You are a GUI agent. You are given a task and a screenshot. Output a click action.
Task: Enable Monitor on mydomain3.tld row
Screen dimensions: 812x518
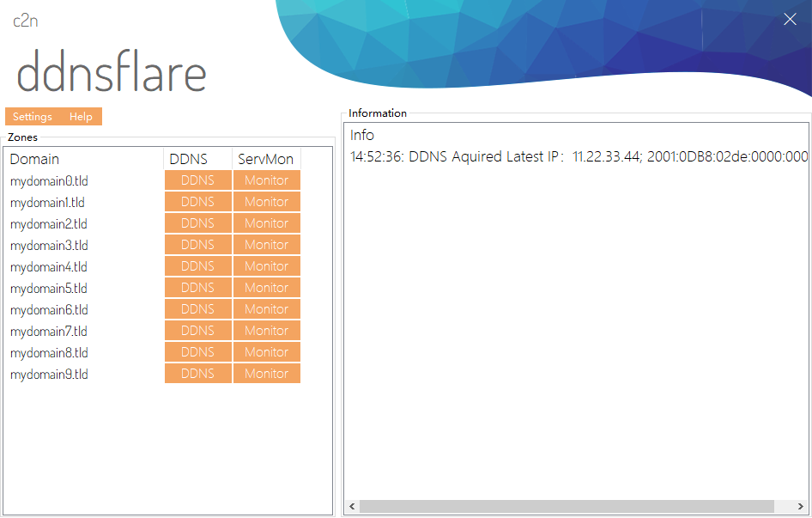267,245
